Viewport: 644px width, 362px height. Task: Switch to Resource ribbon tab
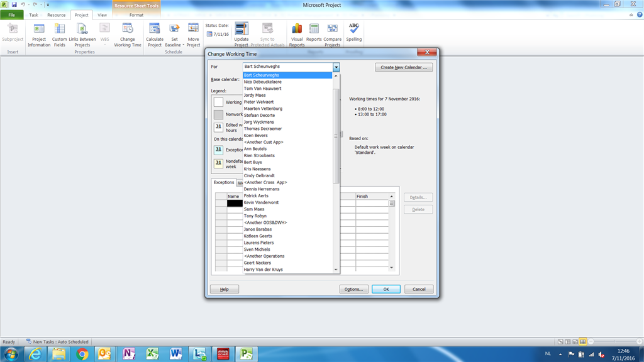pos(56,15)
